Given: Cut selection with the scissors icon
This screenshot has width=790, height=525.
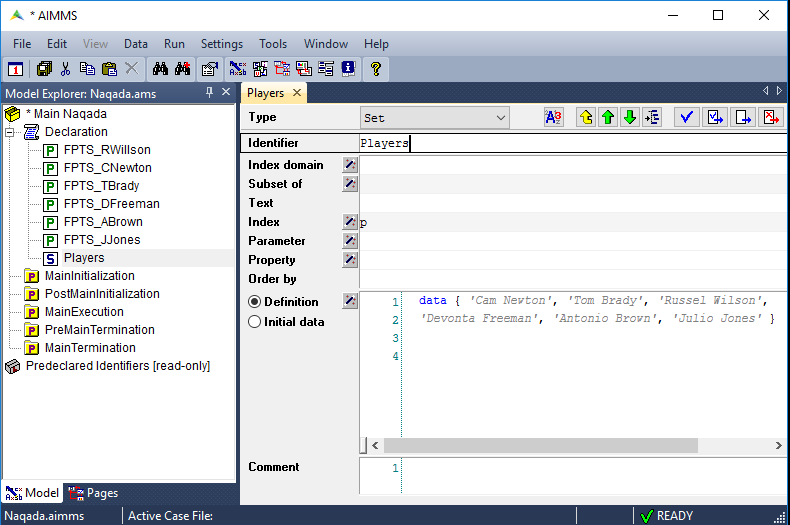Looking at the screenshot, I should click(x=65, y=69).
